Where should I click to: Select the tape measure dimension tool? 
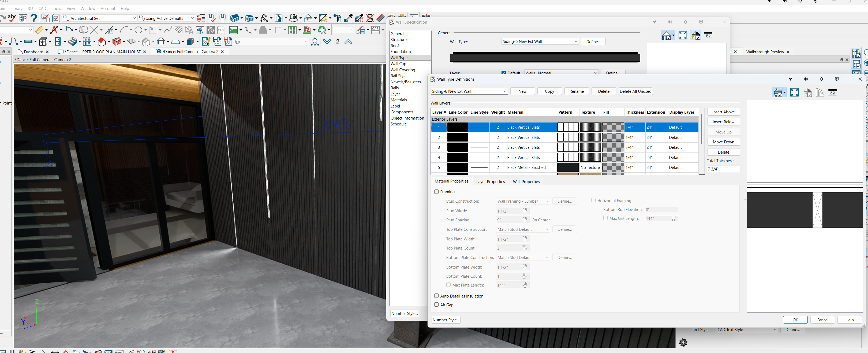point(39,30)
